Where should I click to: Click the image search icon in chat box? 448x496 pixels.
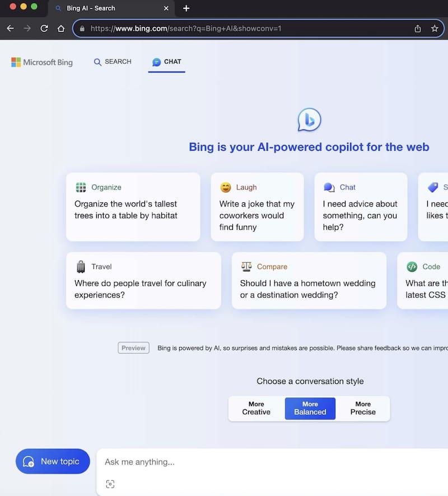110,484
